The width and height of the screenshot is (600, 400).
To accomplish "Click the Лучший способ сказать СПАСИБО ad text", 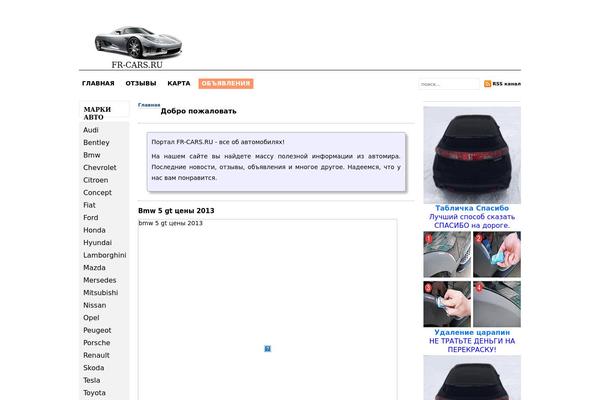I will (472, 221).
